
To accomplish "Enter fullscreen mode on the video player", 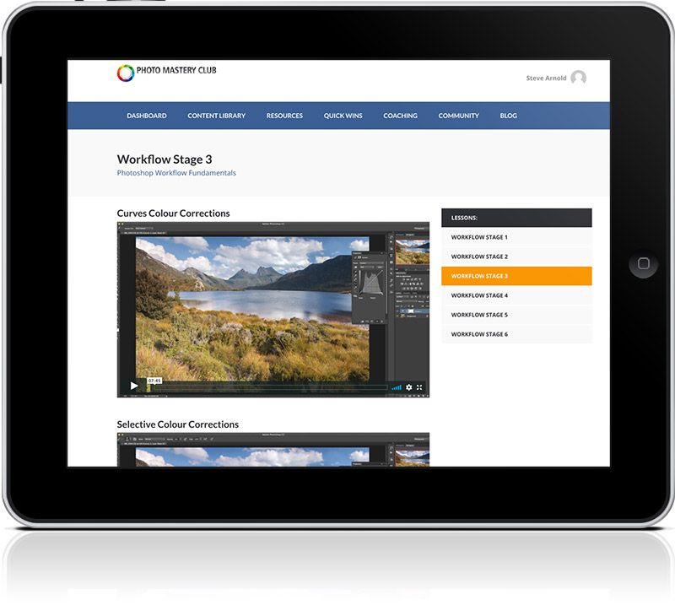I will click(x=420, y=387).
